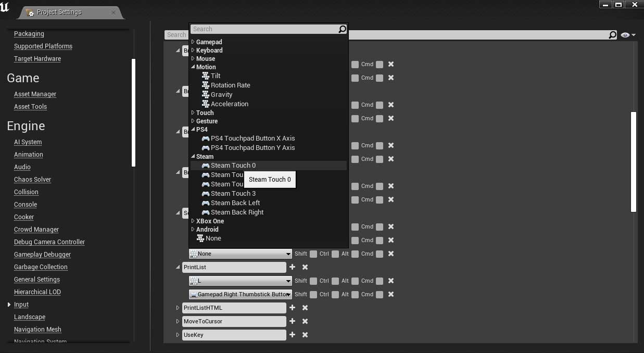Tick Ctrl on the None binding row
The width and height of the screenshot is (644, 353).
pos(335,254)
